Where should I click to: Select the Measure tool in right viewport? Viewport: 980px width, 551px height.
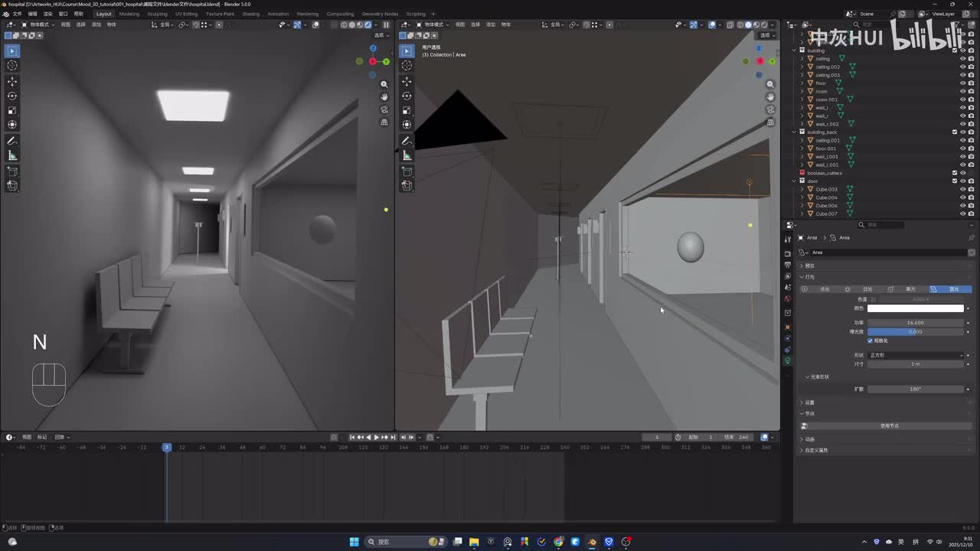coord(407,156)
